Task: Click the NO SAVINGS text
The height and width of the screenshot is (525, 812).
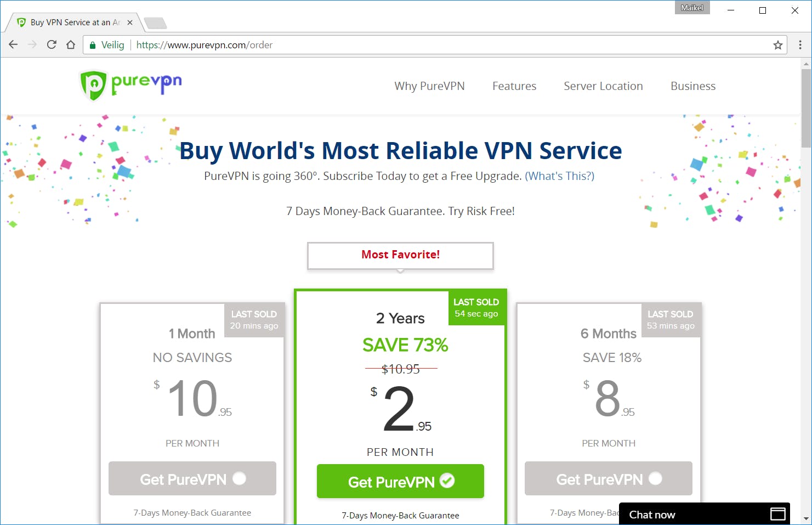Action: click(x=192, y=358)
